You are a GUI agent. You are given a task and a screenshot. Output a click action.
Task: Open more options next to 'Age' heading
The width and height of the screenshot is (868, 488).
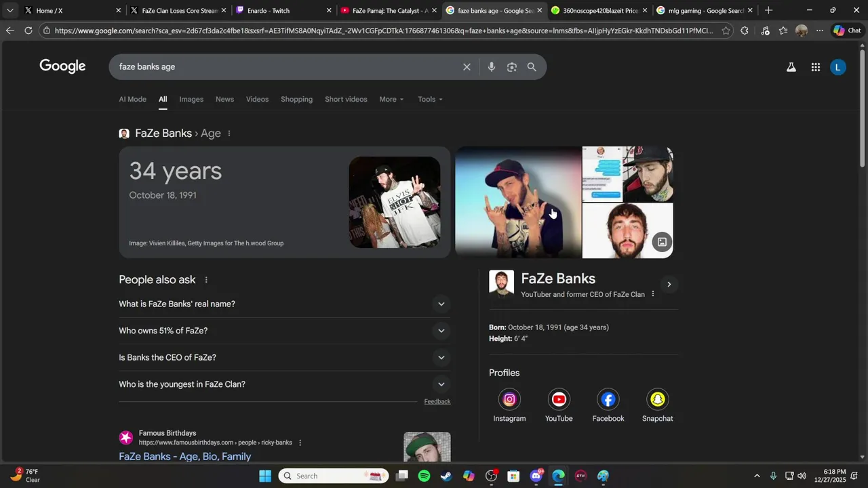pyautogui.click(x=229, y=134)
